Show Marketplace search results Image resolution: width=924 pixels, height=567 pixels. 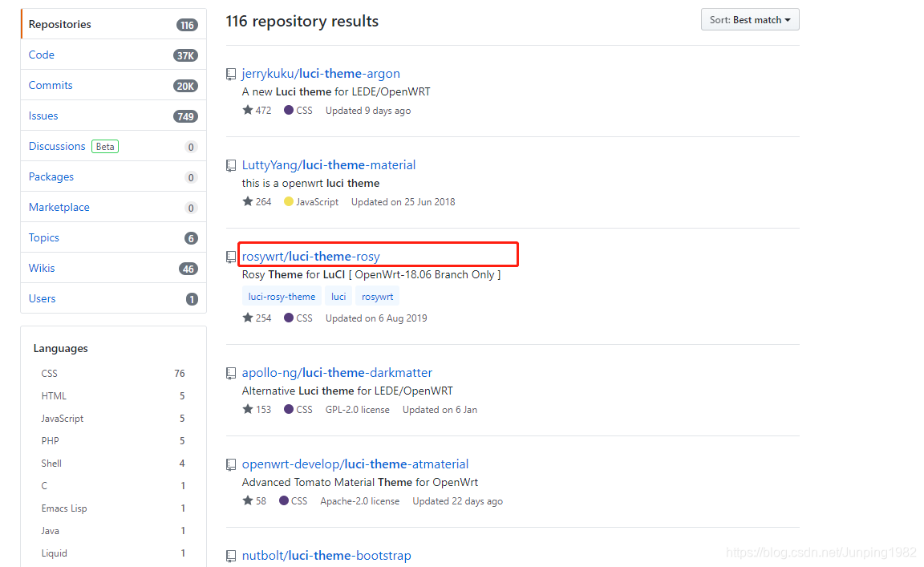click(x=114, y=208)
